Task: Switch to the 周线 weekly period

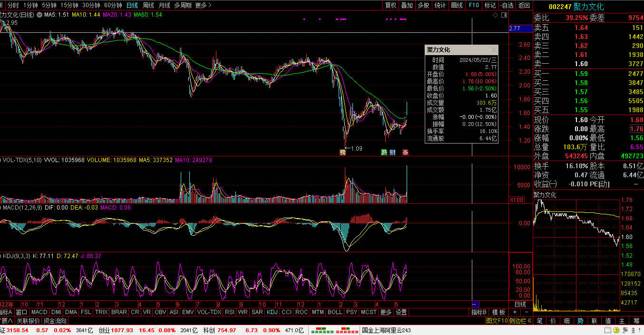Action: click(x=148, y=5)
